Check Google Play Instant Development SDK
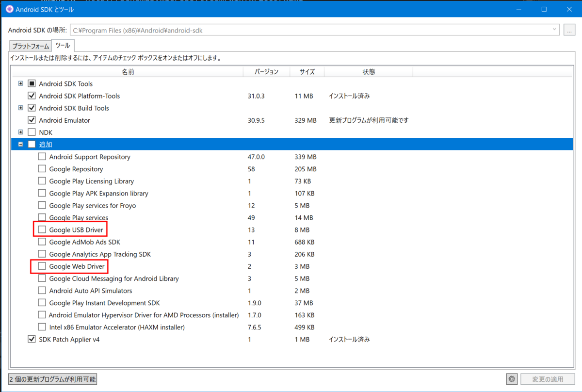The height and width of the screenshot is (392, 582). click(42, 303)
